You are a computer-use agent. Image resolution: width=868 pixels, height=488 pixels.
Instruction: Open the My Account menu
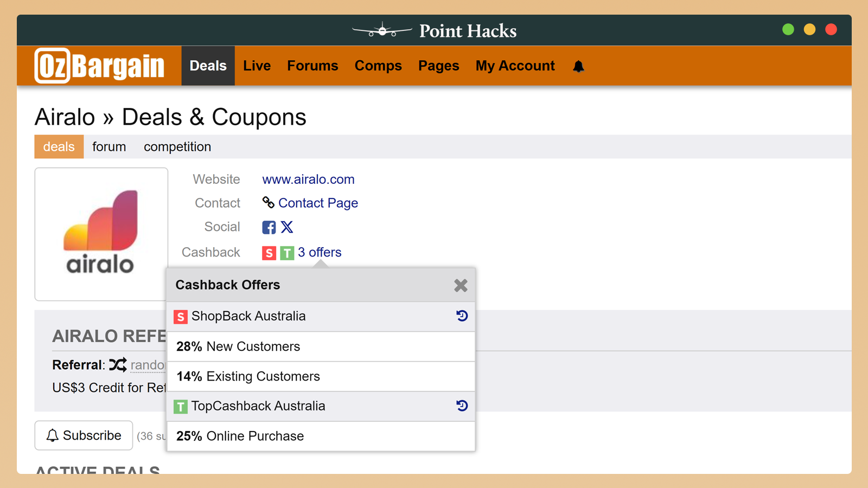(x=515, y=66)
